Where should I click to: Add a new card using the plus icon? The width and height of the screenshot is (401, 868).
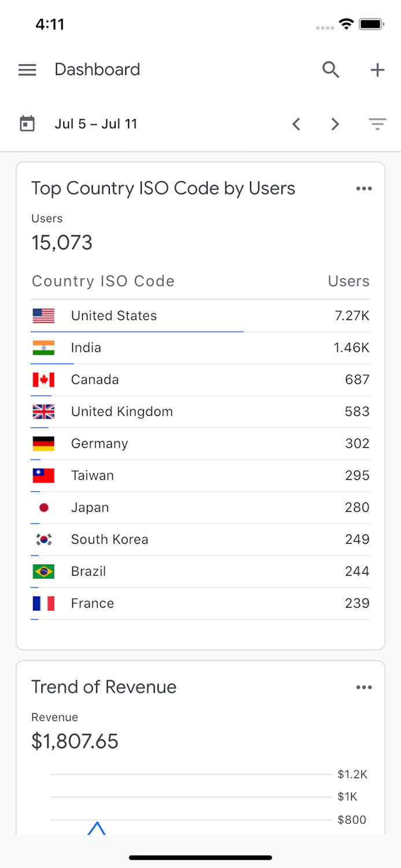pyautogui.click(x=377, y=69)
